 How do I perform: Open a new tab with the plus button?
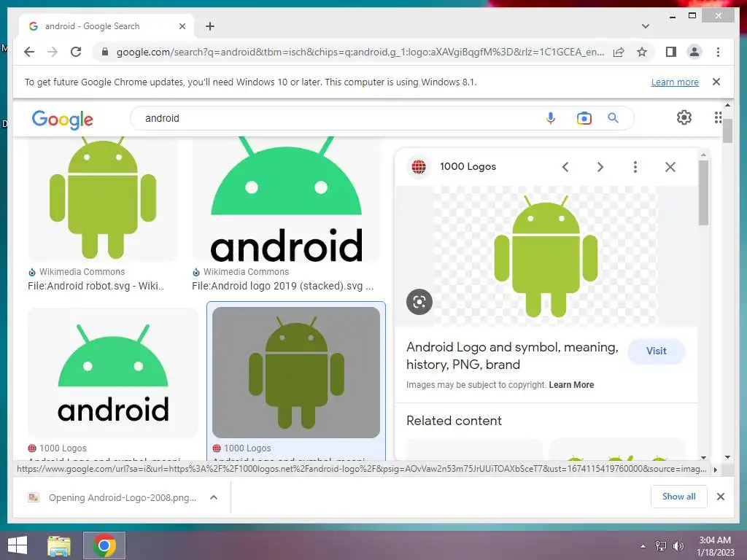(210, 26)
